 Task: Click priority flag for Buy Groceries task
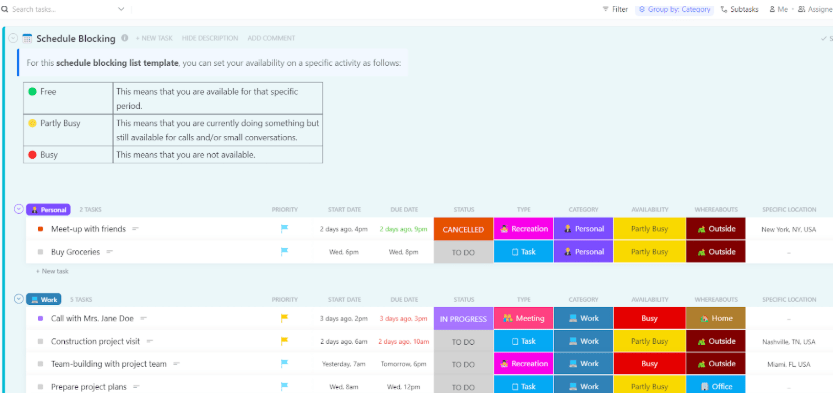(x=284, y=252)
